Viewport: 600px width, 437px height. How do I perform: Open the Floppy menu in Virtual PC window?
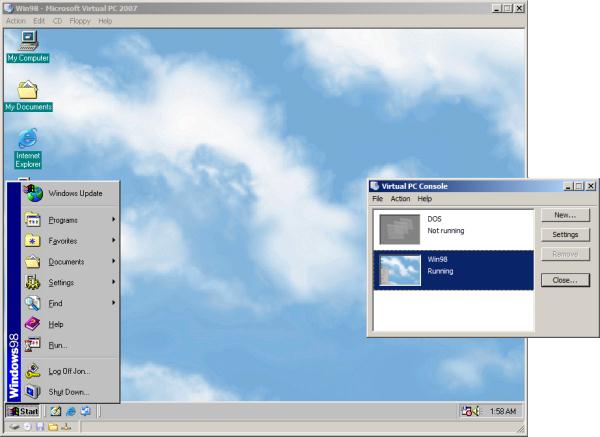tap(80, 21)
